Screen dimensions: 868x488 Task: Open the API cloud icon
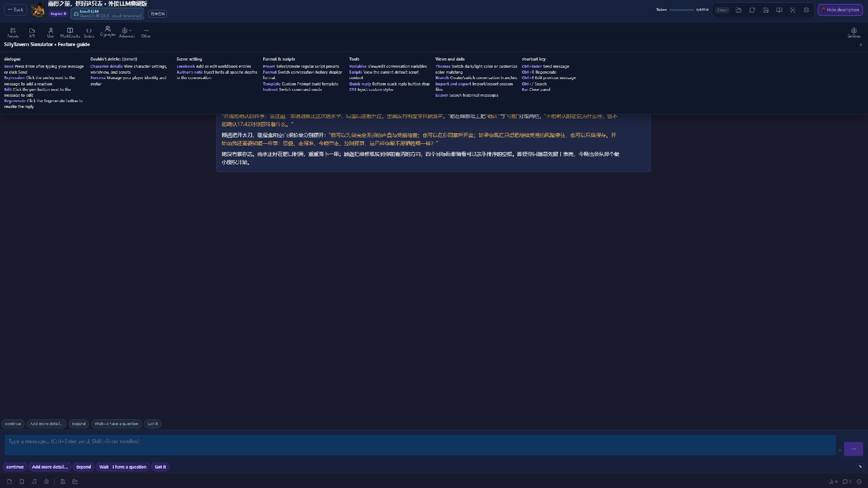pos(32,33)
